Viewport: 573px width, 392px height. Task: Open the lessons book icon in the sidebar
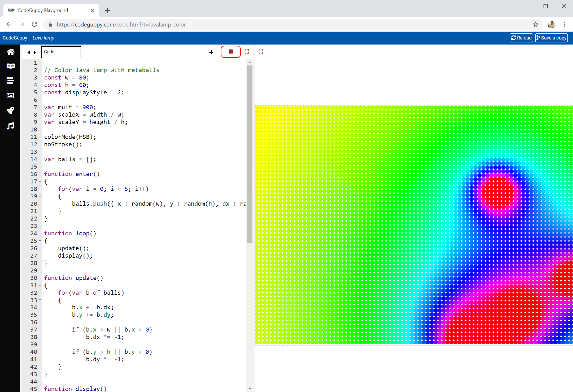coord(10,66)
